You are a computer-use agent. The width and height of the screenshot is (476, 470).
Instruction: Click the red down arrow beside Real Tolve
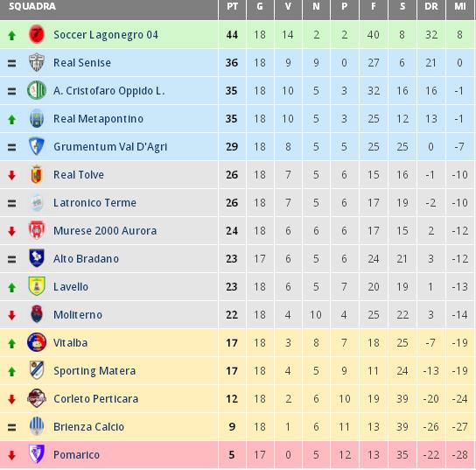click(x=12, y=175)
